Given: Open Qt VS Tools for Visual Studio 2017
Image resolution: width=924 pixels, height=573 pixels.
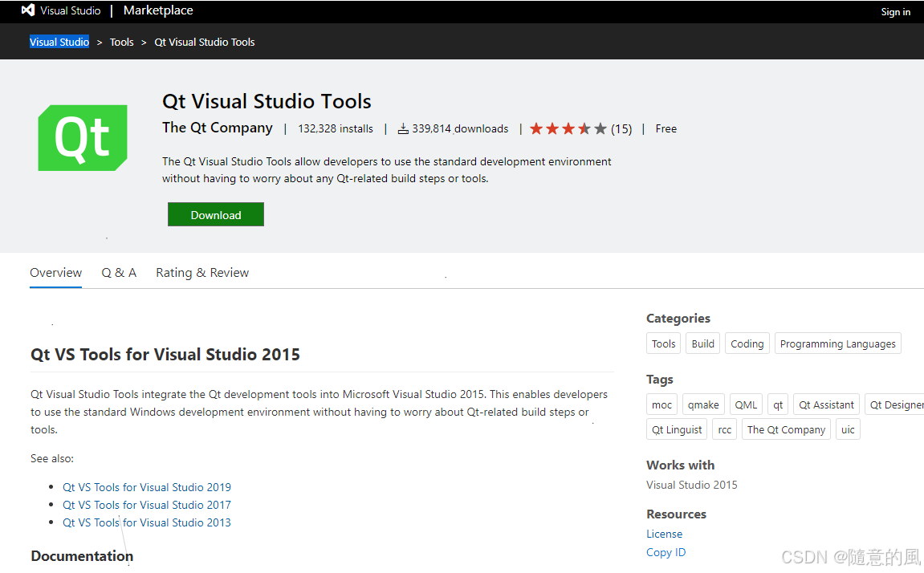Looking at the screenshot, I should [x=147, y=505].
